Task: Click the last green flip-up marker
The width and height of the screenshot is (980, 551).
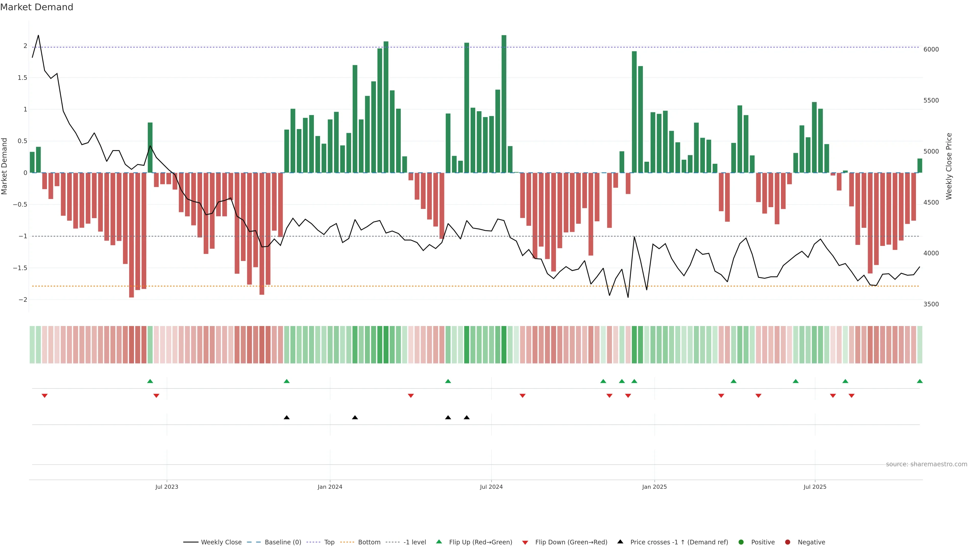Action: point(920,381)
